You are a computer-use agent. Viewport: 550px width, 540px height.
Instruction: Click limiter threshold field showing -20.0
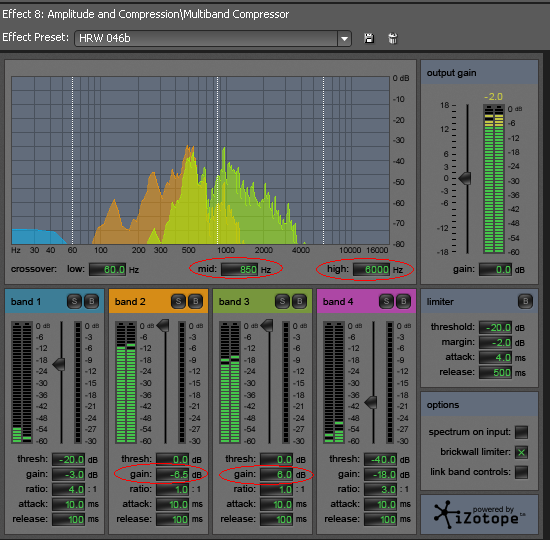point(496,327)
